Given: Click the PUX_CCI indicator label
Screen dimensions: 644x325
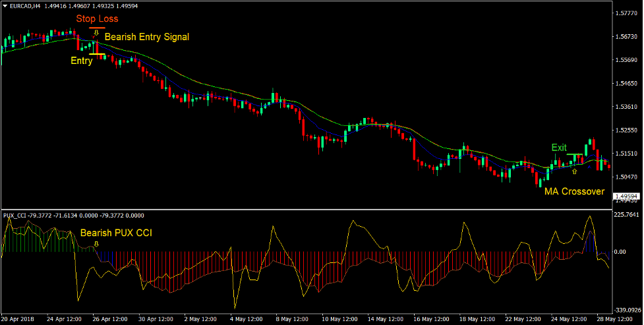Looking at the screenshot, I should coord(13,216).
